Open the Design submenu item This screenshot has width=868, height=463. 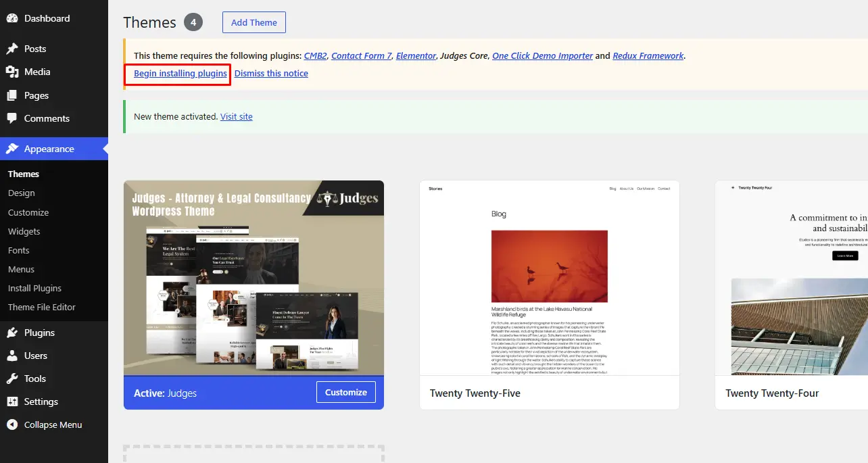point(22,193)
